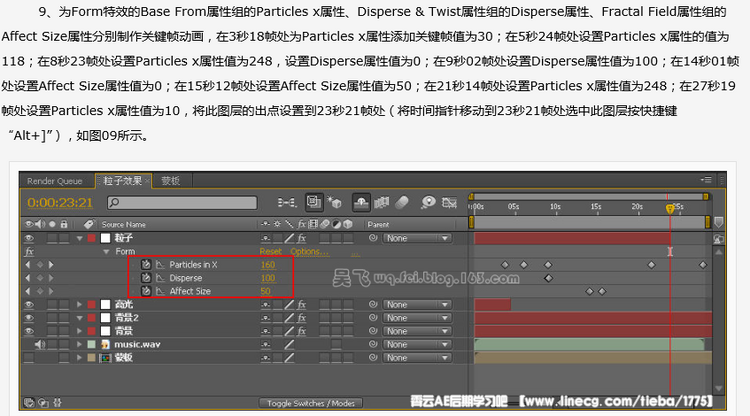750x416 pixels.
Task: Open the Composition Mini-Flowchart icon
Action: (x=287, y=203)
